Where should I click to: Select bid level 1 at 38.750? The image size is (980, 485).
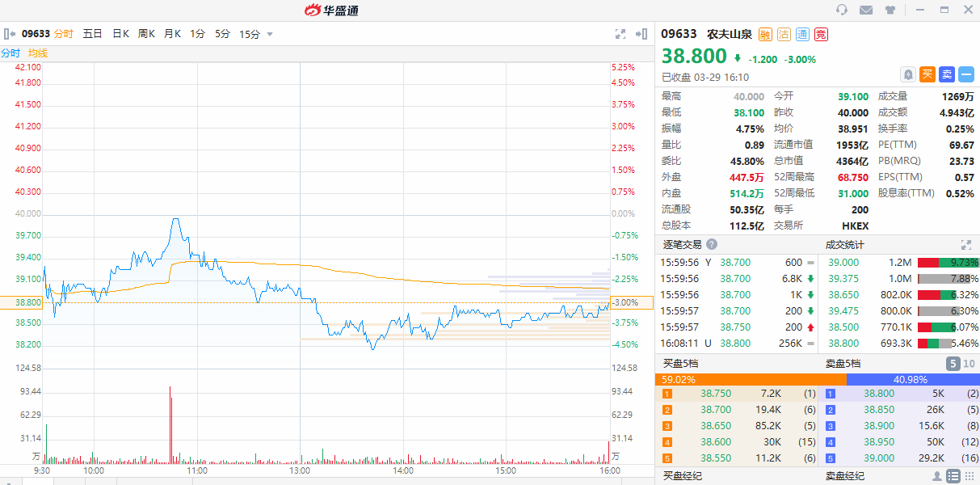[737, 393]
